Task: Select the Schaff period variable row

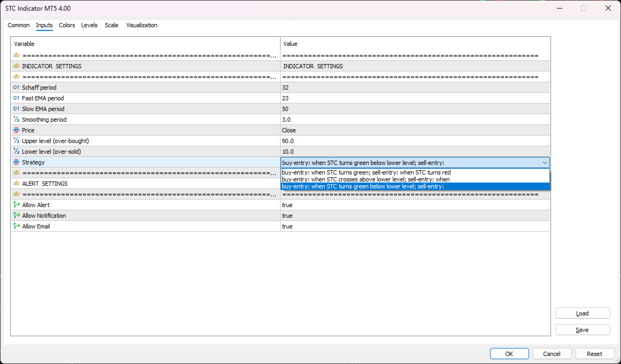Action: (x=146, y=88)
